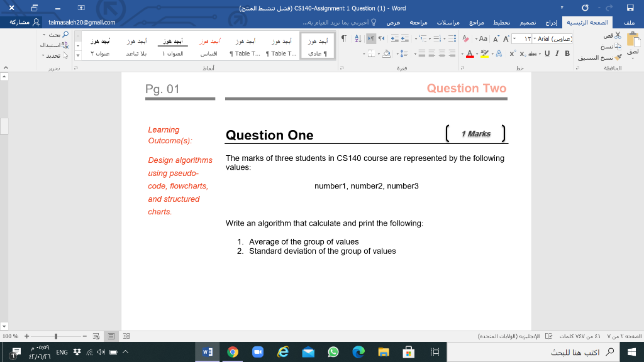
Task: Toggle bold (B) formatting
Action: pyautogui.click(x=567, y=53)
